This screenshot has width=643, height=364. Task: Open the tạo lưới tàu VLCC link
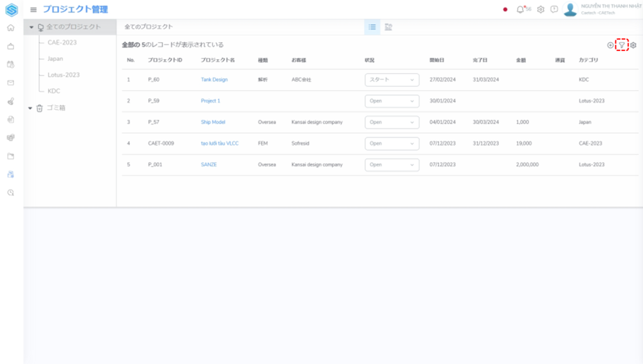(x=219, y=144)
